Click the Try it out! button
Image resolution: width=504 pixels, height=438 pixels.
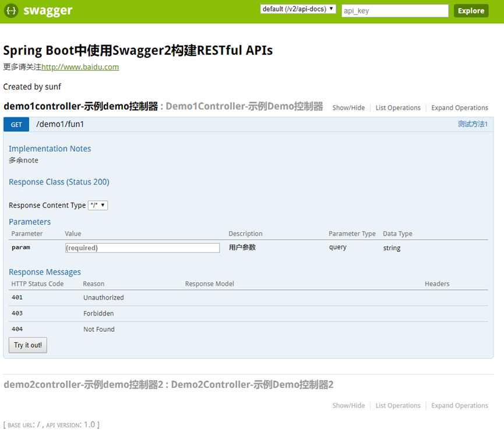(28, 345)
